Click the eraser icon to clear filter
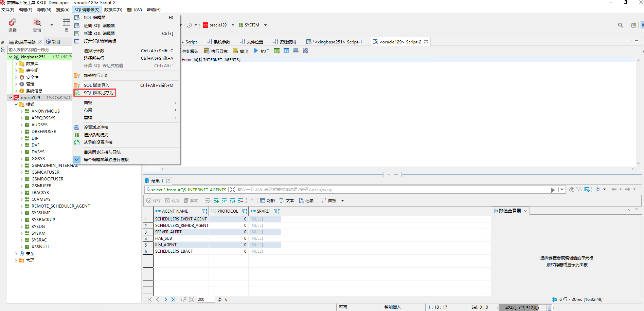This screenshot has height=311, width=644. 571,189
